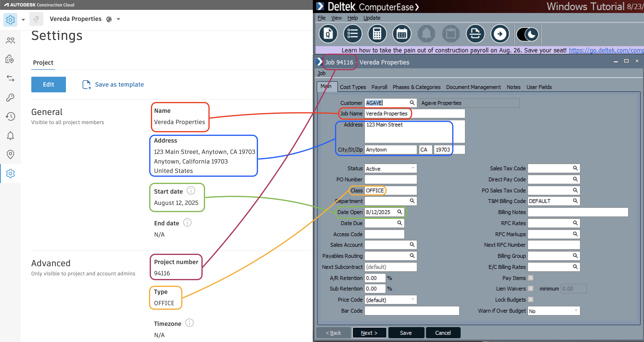Open the Help menu in ComputerEase
The width and height of the screenshot is (644, 342).
[353, 18]
